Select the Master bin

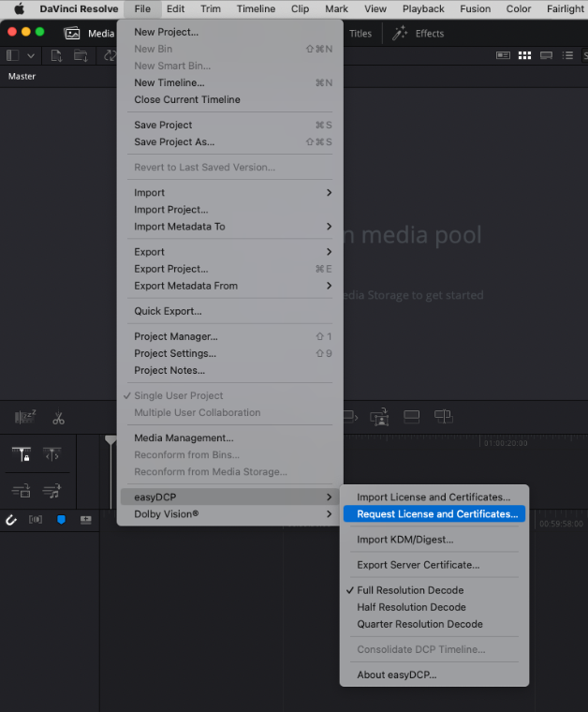point(22,76)
